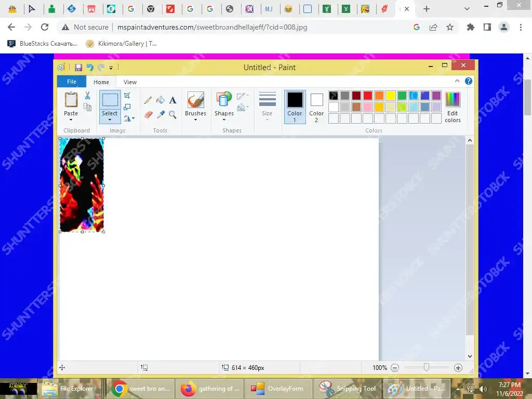Switch to the Home ribbon tab

[x=101, y=82]
